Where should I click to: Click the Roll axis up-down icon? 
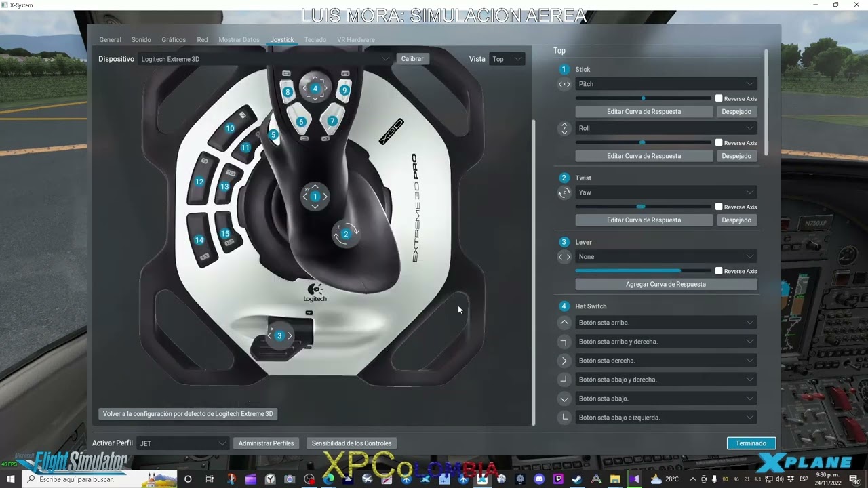pyautogui.click(x=564, y=128)
